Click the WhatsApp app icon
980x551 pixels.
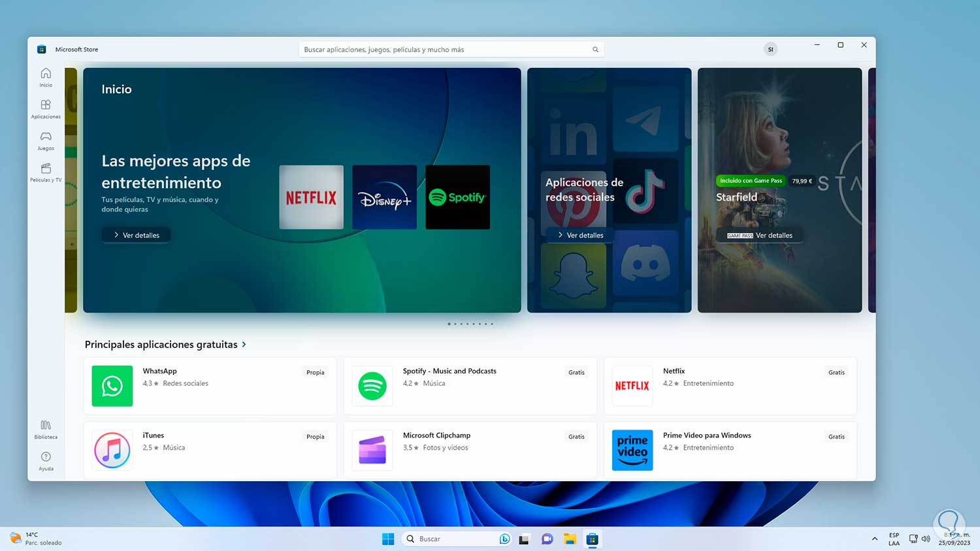(x=112, y=386)
